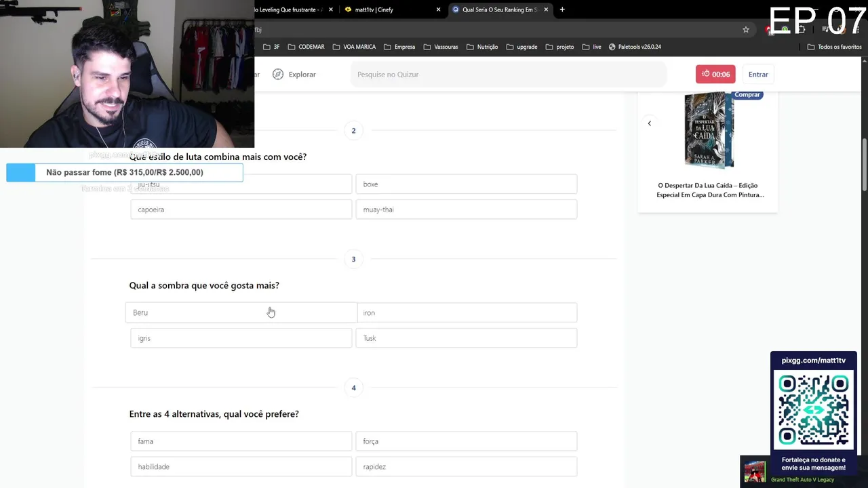Click the question number 3 marker
Image resolution: width=868 pixels, height=488 pixels.
353,259
